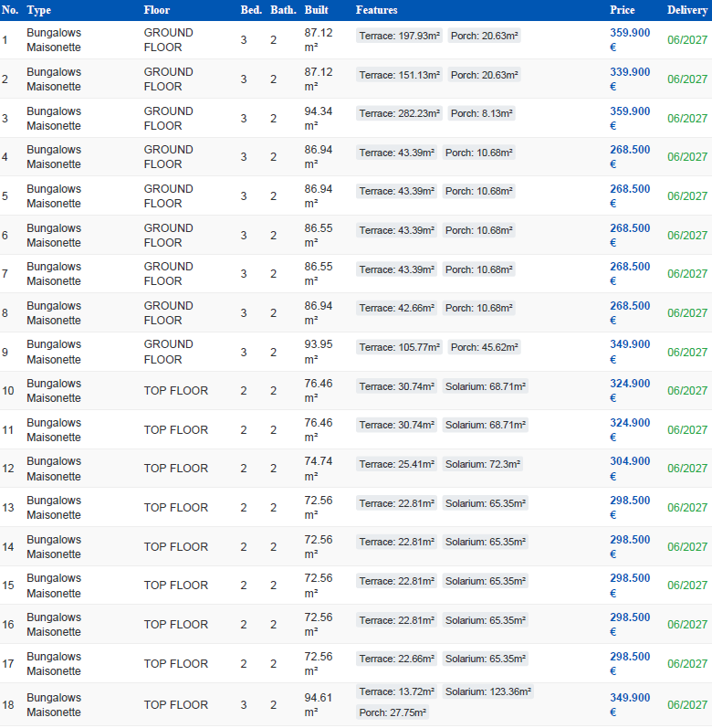712x728 pixels.
Task: Click the Terrace: 197.93m² feature tag
Action: pos(400,36)
